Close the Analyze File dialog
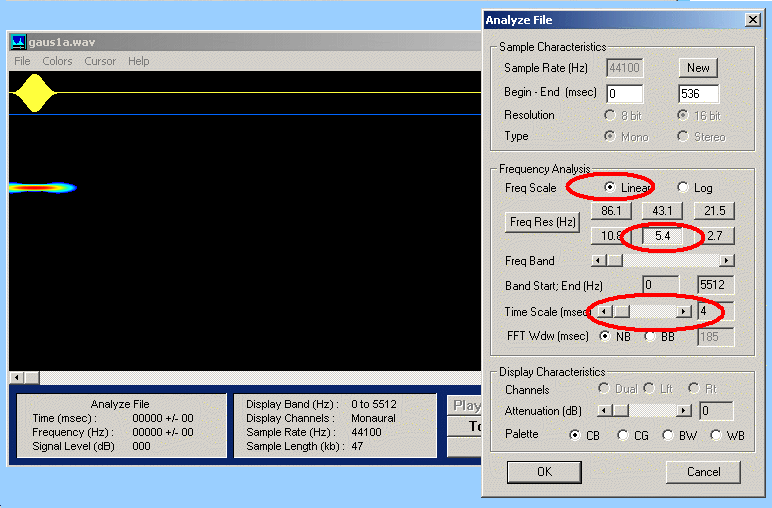772x508 pixels. click(x=752, y=20)
